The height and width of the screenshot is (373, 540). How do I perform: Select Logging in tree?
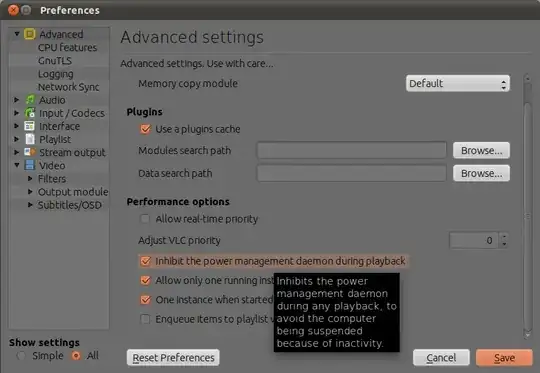click(55, 74)
